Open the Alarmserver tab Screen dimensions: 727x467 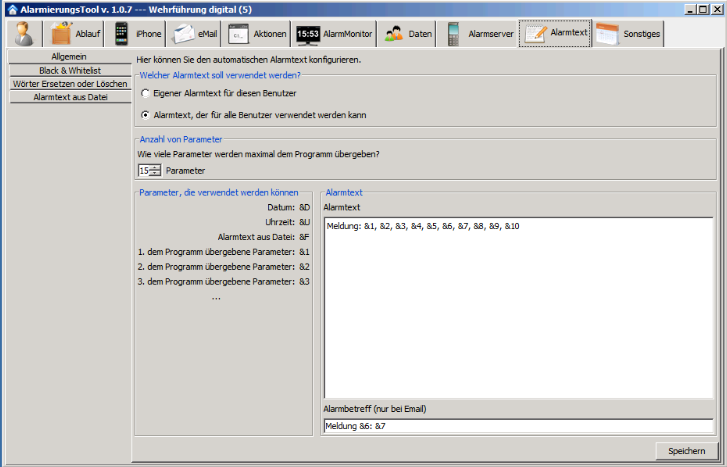click(x=479, y=33)
